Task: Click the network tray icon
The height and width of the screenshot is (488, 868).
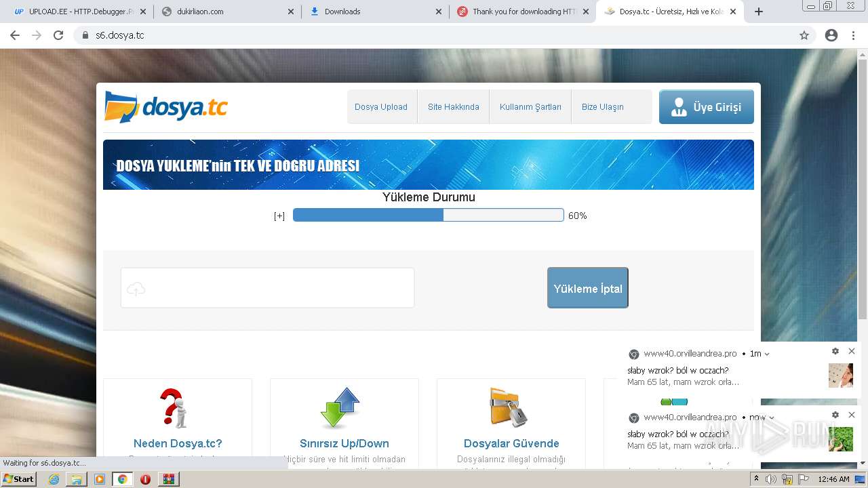Action: [787, 479]
